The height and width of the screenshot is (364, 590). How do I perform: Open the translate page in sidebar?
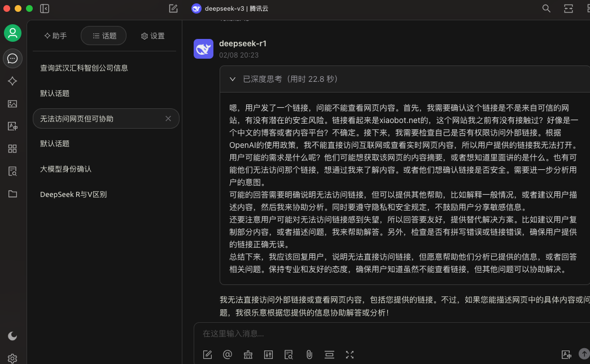pos(12,126)
